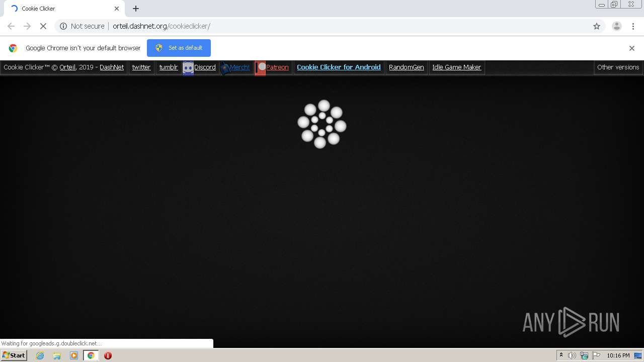This screenshot has height=362, width=644.
Task: Click the Merch icon in top bar
Action: click(x=225, y=68)
